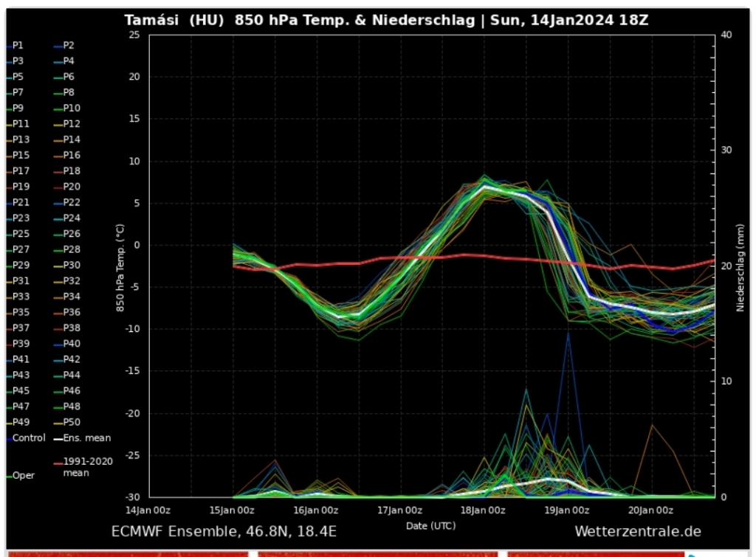Select the Oper legend entry
This screenshot has width=756, height=557.
[24, 476]
